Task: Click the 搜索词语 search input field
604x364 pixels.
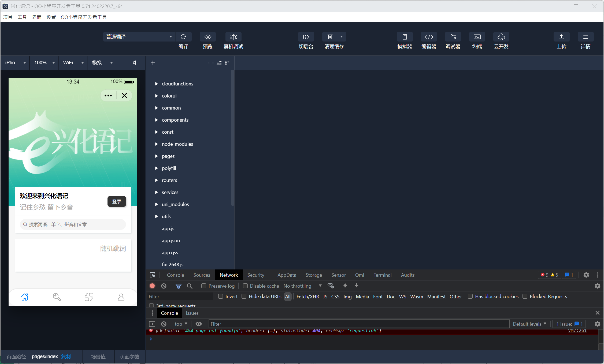Action: point(73,224)
